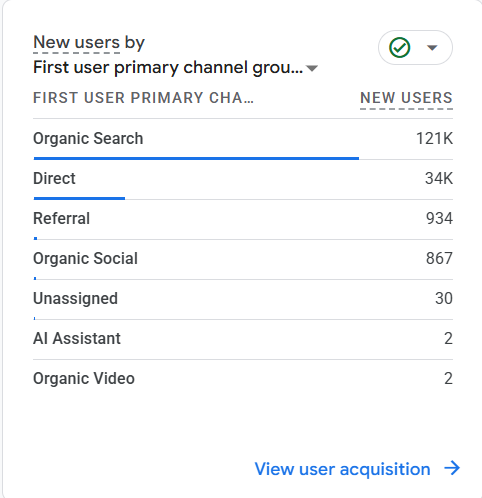Click the NEW USERS column header
Screen dimensions: 482x498
(406, 98)
